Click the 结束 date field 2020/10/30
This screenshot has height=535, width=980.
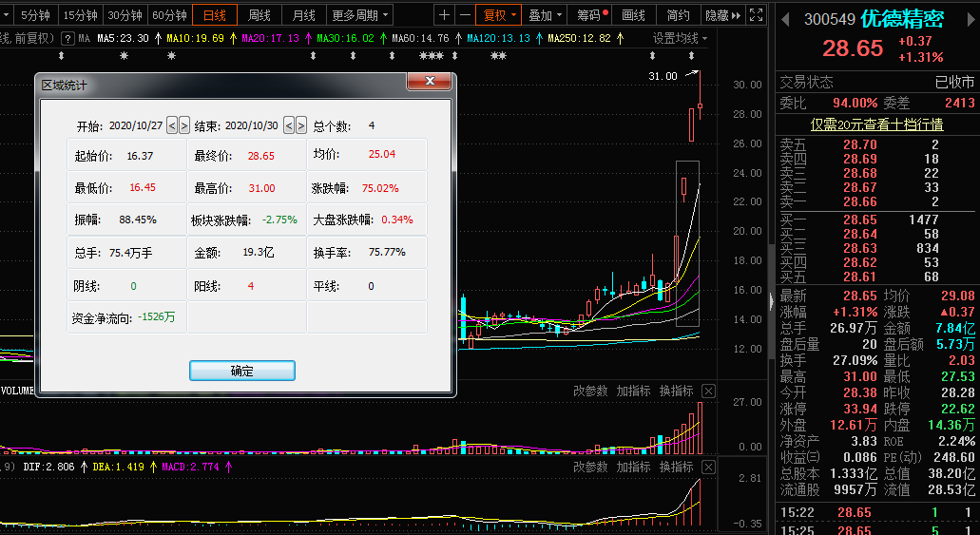[251, 125]
